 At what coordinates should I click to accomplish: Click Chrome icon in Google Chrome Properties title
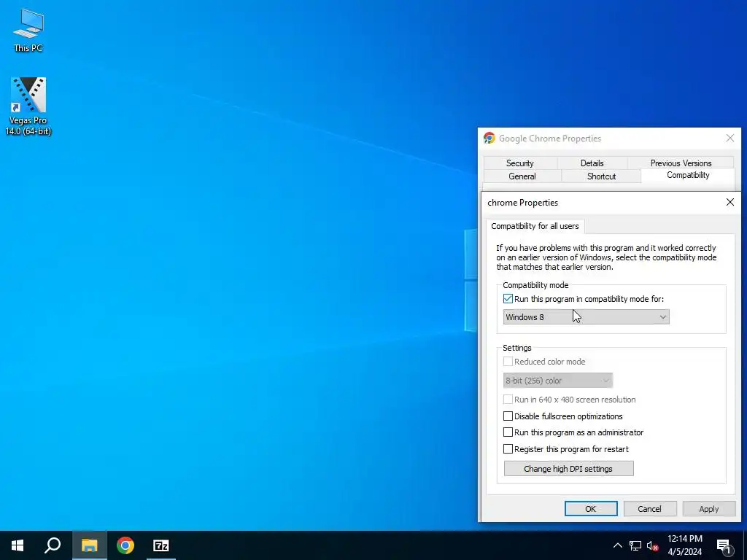click(x=489, y=138)
